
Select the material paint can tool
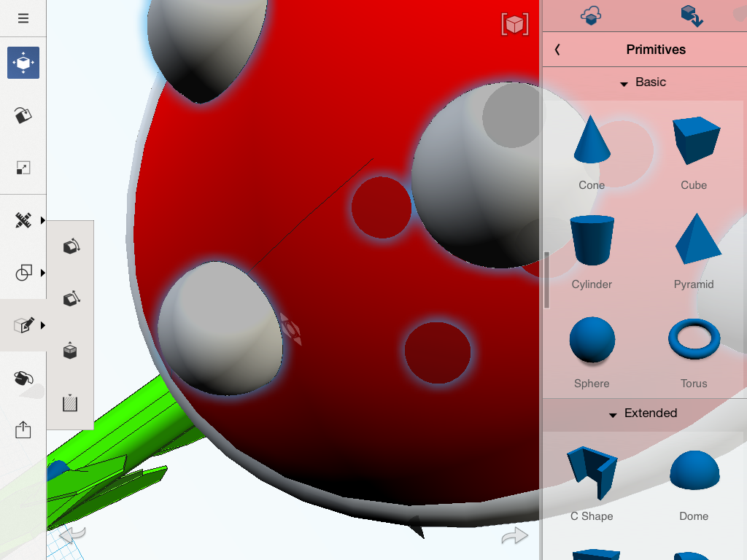24,378
